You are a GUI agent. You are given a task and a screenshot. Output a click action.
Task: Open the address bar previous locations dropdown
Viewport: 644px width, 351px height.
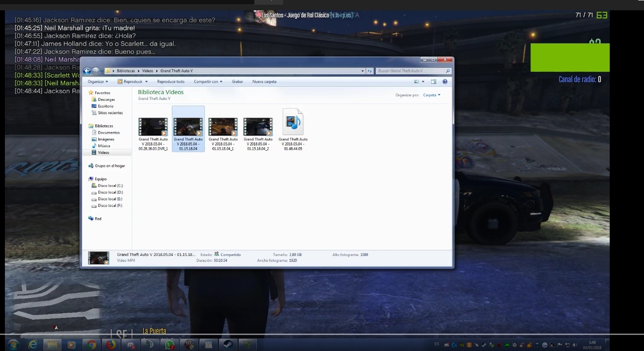coord(363,71)
